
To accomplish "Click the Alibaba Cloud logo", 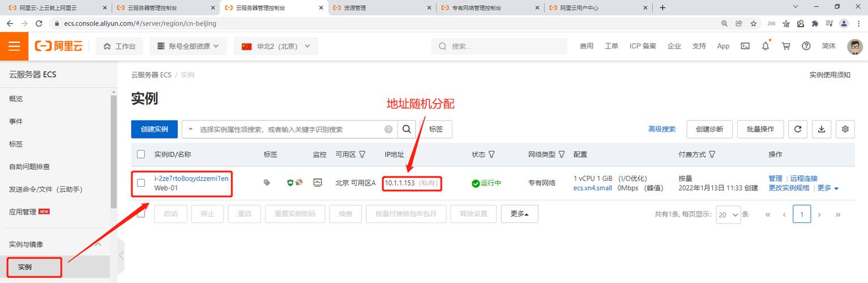I will point(58,46).
